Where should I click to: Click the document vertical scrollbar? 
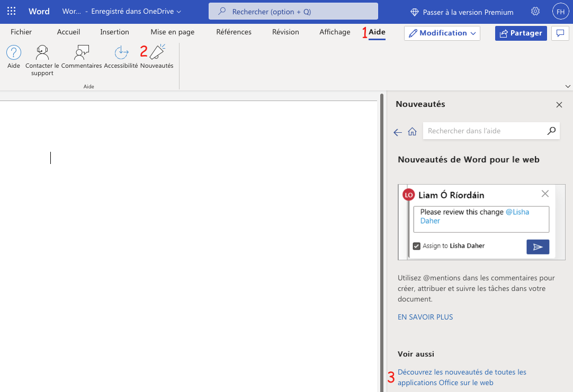pos(381,243)
